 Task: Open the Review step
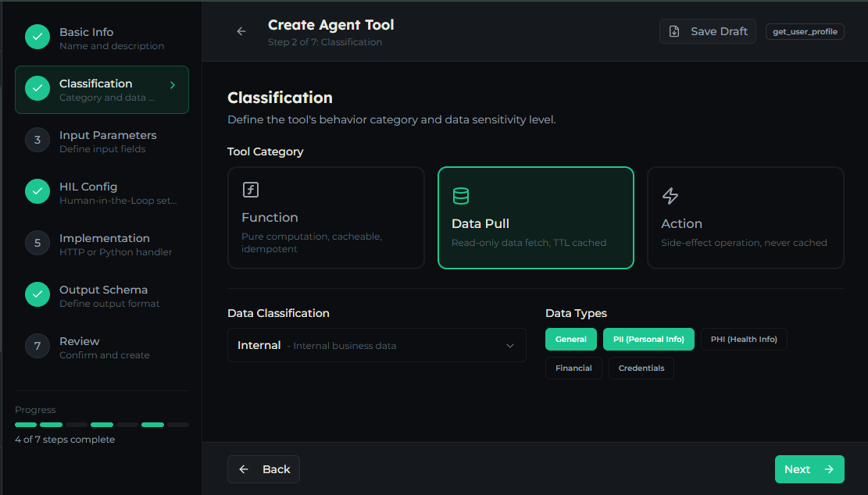click(x=102, y=347)
